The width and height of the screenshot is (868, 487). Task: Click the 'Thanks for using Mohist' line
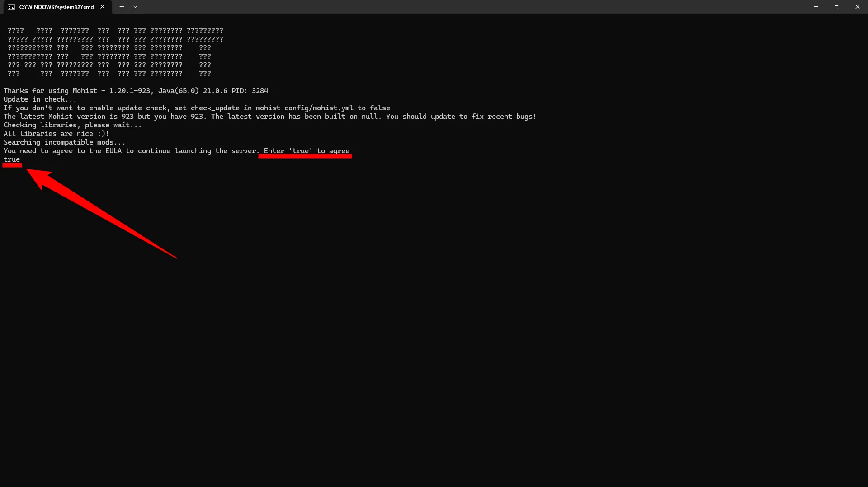click(136, 91)
